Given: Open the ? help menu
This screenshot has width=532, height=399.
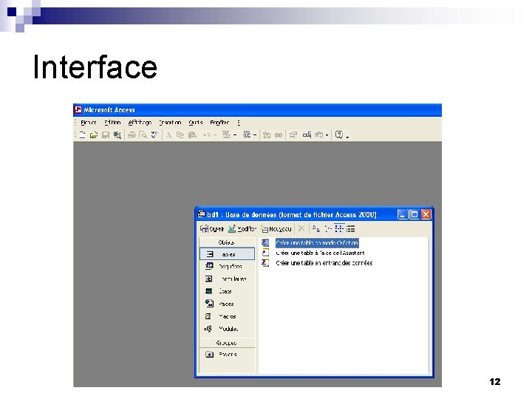Looking at the screenshot, I should (239, 123).
